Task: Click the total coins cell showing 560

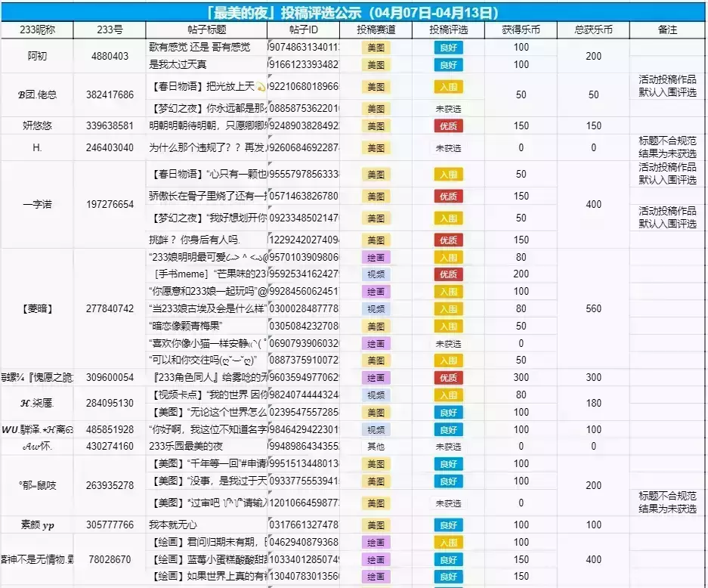Action: point(593,309)
